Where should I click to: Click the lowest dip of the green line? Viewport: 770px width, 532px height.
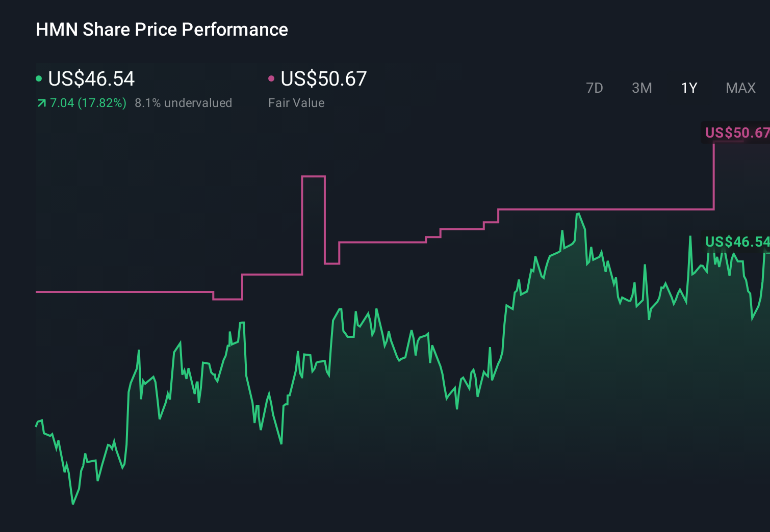[x=73, y=503]
